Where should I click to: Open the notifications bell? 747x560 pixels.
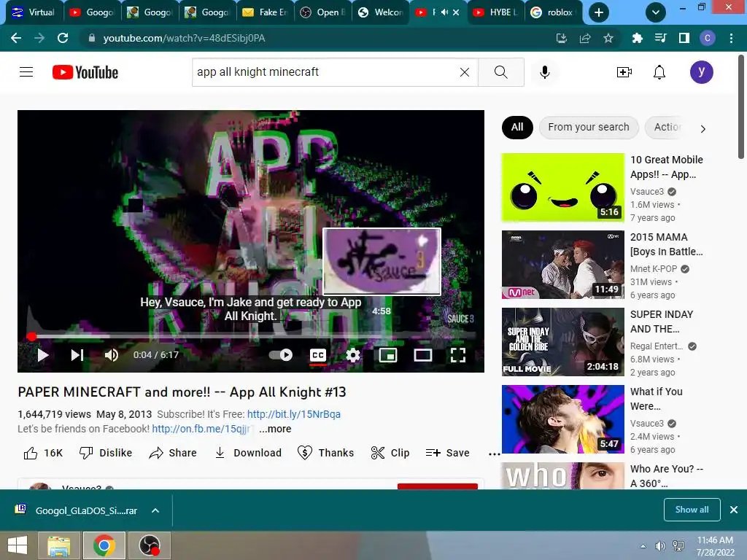[659, 72]
